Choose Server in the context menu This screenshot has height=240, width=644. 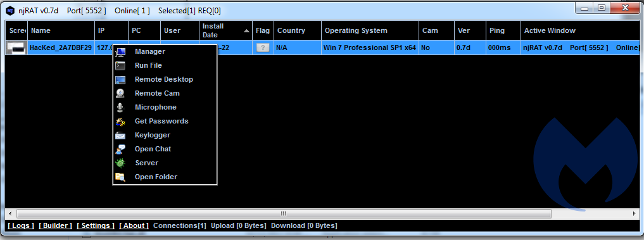point(147,163)
